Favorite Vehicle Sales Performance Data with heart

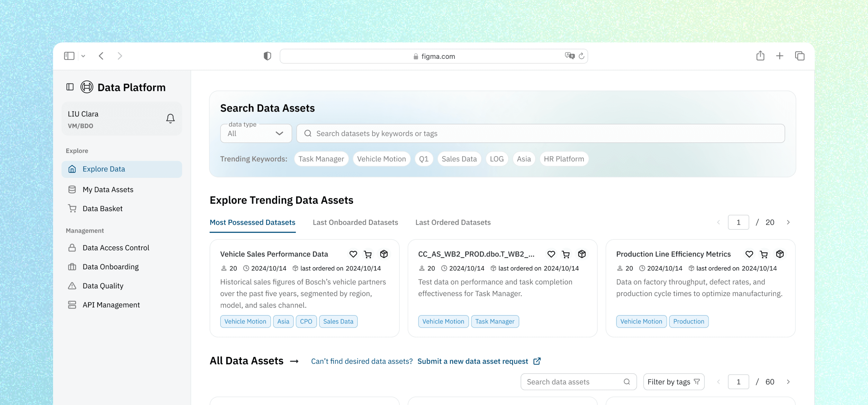tap(353, 254)
